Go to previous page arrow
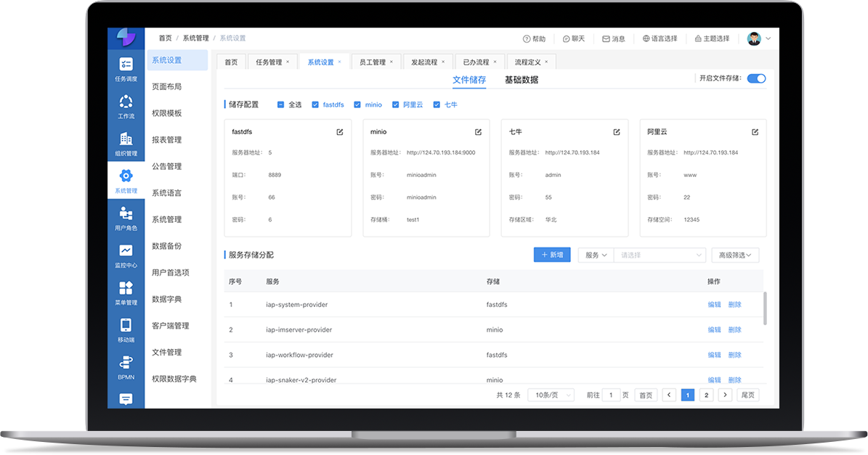Screen dimensions: 868x455 point(669,395)
